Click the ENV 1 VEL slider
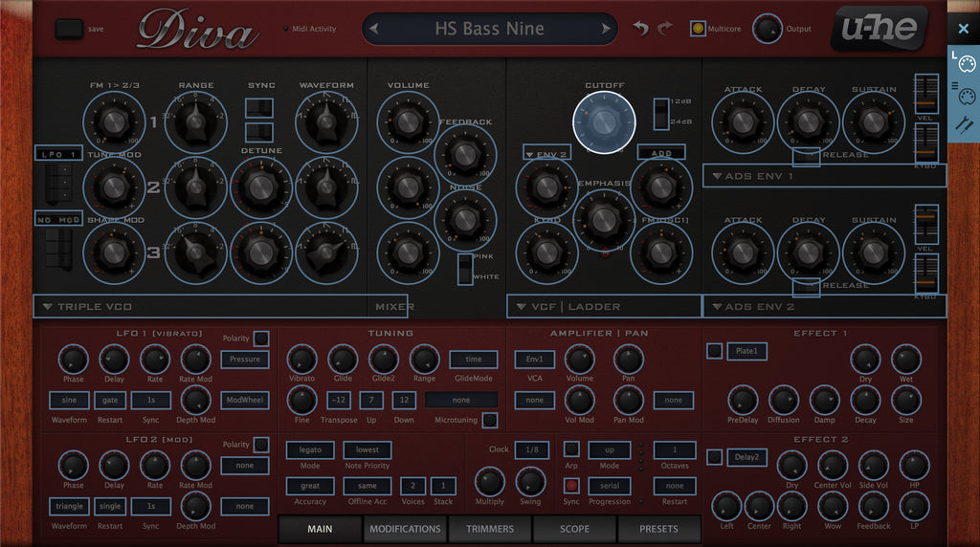980x547 pixels. [926, 94]
